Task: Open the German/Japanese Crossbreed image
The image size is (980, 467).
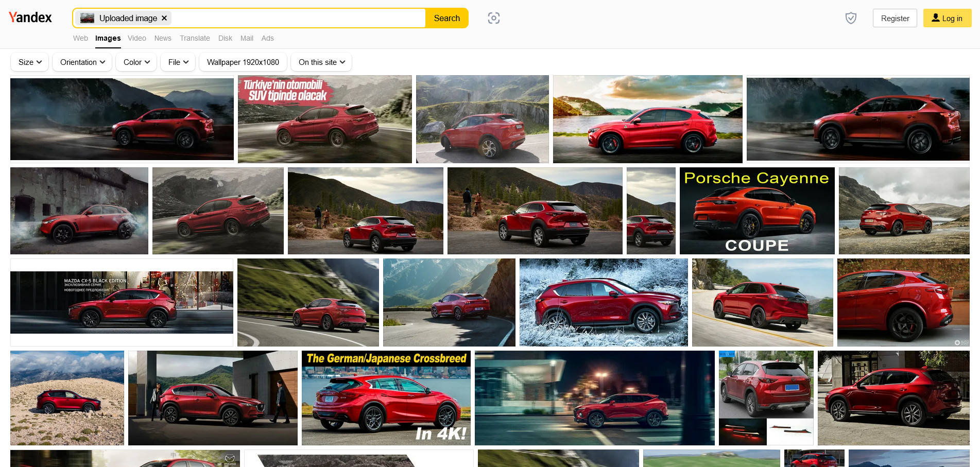Action: (386, 397)
